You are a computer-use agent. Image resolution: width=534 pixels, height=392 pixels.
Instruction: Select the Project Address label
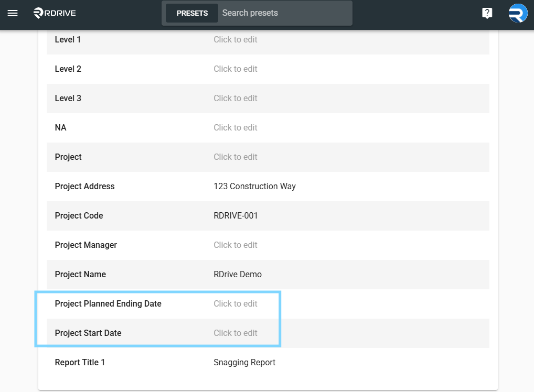click(x=85, y=186)
